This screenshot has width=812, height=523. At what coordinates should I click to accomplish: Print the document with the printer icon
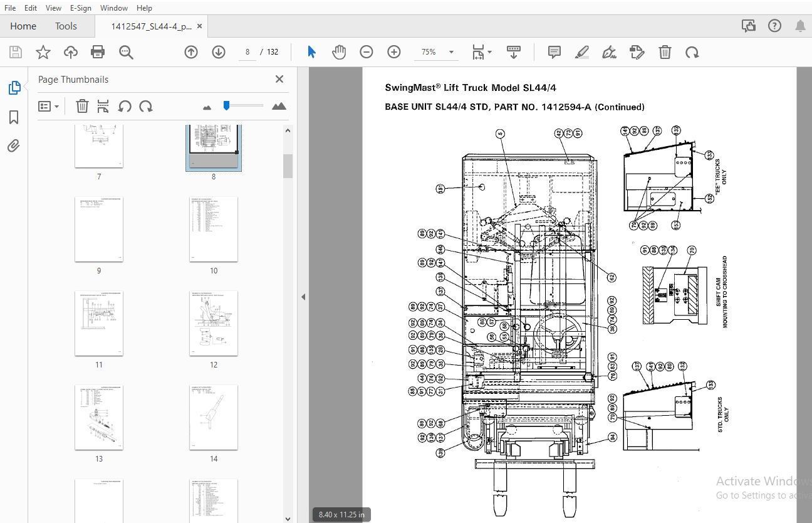(x=98, y=52)
